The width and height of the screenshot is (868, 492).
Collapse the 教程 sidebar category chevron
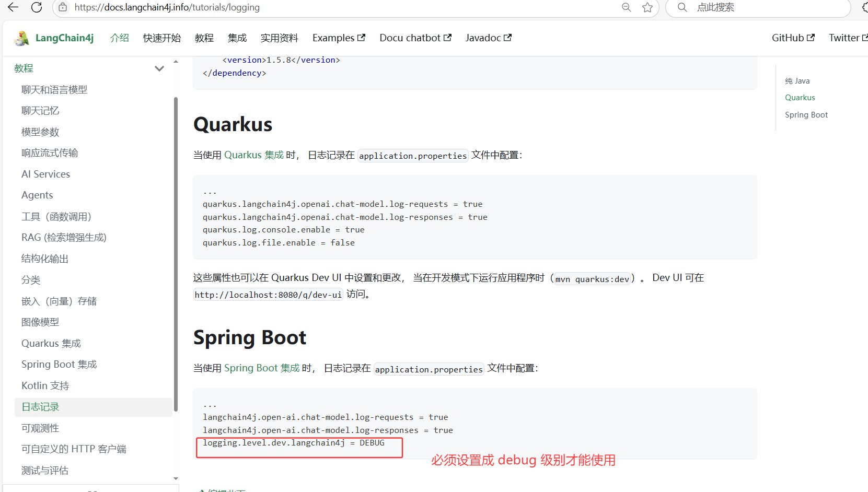pos(159,68)
